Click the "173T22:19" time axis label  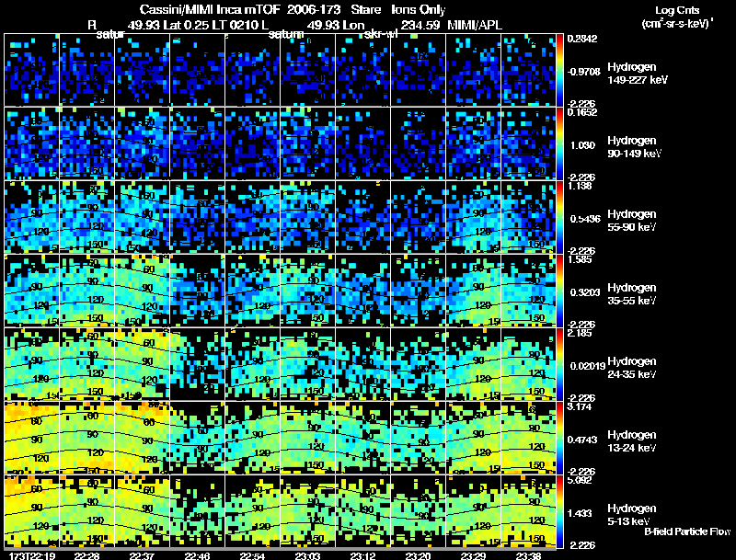pos(32,555)
